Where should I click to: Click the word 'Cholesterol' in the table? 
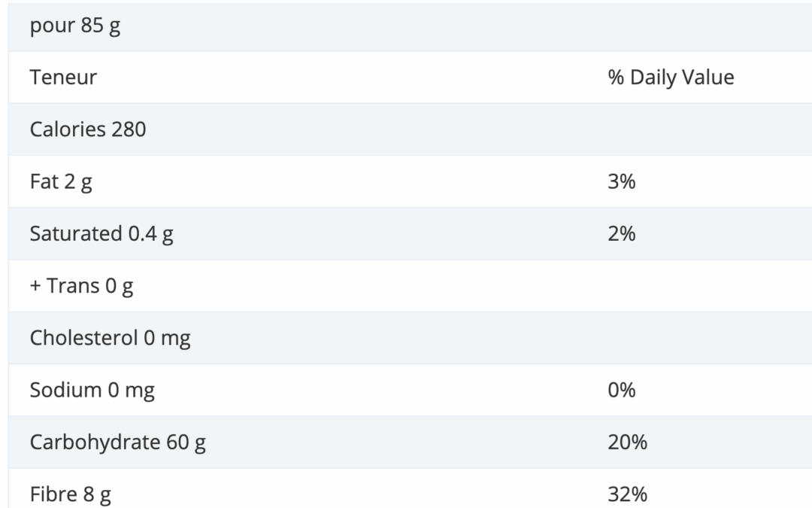83,338
